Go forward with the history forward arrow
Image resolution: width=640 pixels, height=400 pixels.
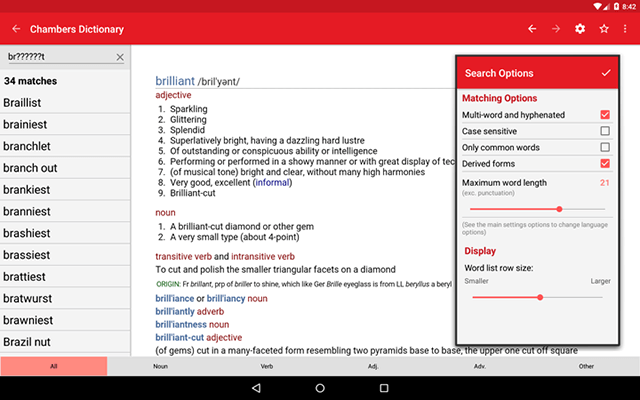[556, 29]
